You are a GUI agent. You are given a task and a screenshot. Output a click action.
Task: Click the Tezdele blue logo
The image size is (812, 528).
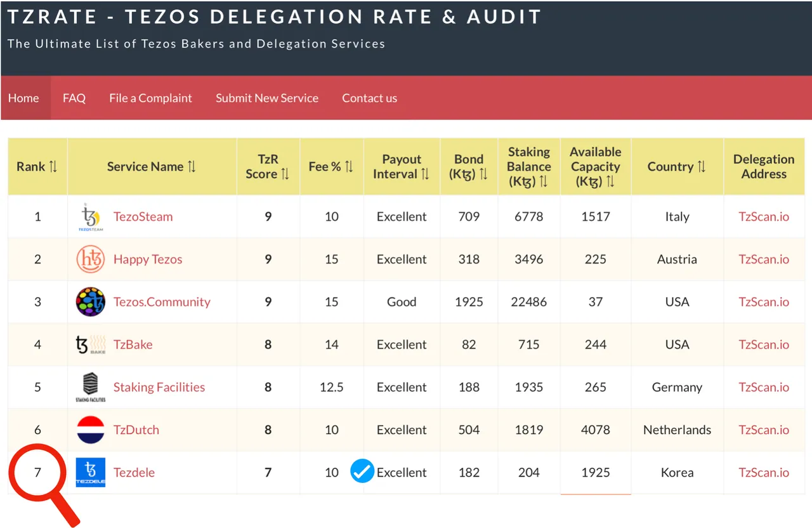[90, 472]
